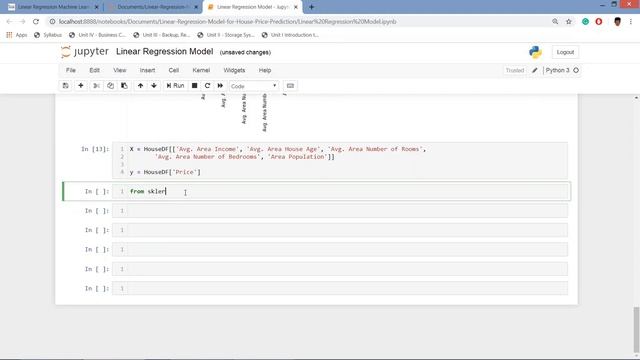Click the green extension icon
This screenshot has width=640, height=360.
[585, 22]
